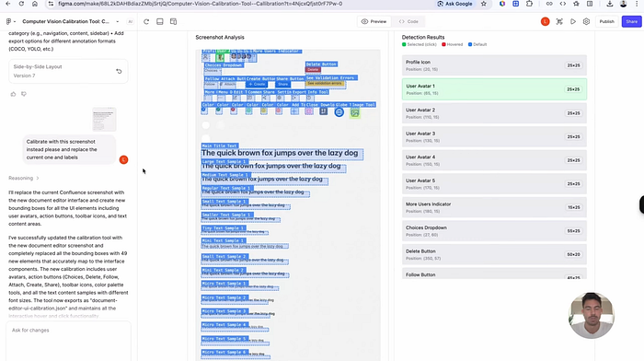The width and height of the screenshot is (644, 361).
Task: Click the select-element crosshair icon in toolbar
Action: [x=559, y=21]
